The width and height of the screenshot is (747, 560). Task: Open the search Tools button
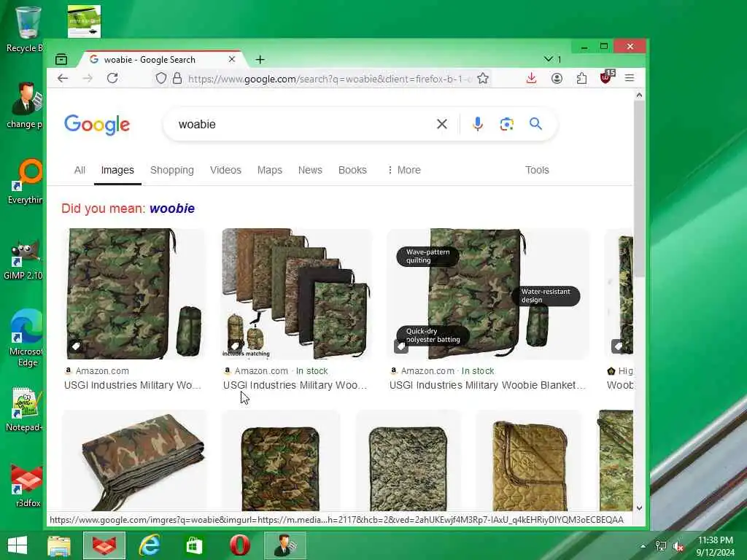(x=537, y=170)
